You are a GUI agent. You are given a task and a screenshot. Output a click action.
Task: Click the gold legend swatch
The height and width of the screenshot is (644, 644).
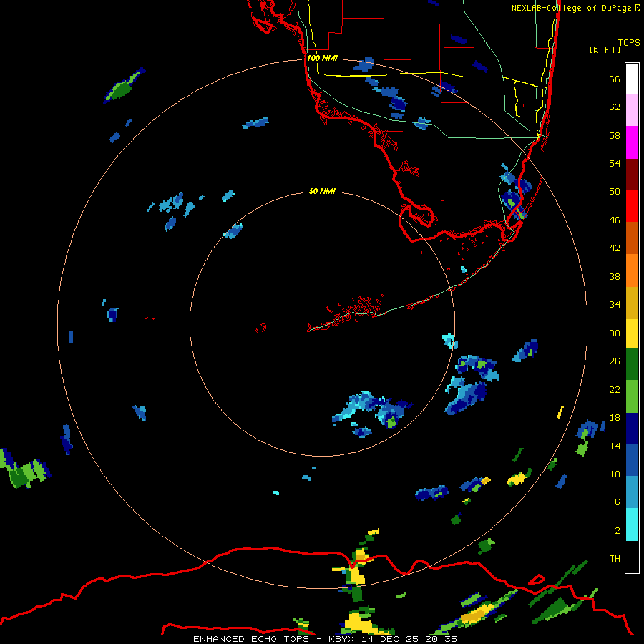point(632,303)
